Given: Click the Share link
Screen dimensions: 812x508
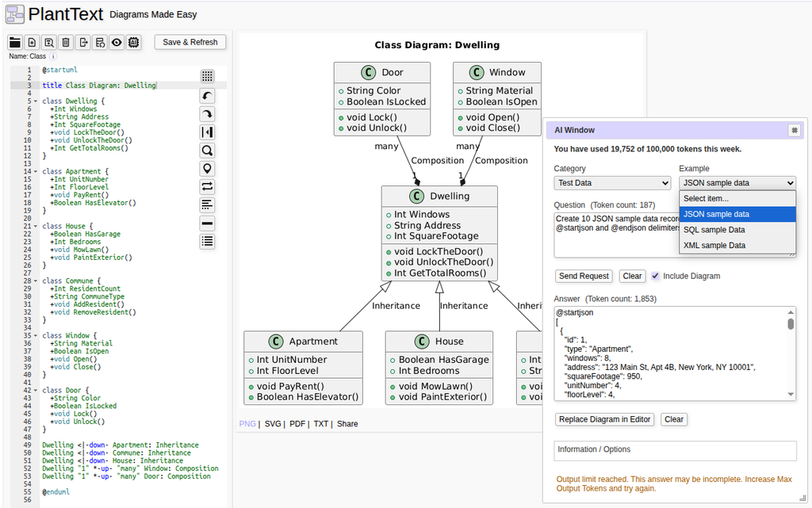Looking at the screenshot, I should [347, 424].
